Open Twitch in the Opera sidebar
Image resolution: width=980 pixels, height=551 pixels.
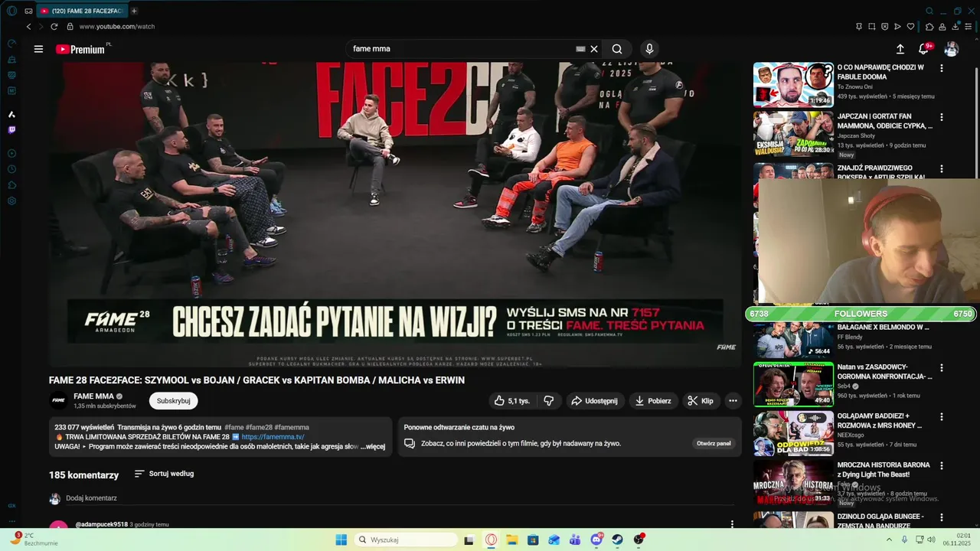click(11, 130)
